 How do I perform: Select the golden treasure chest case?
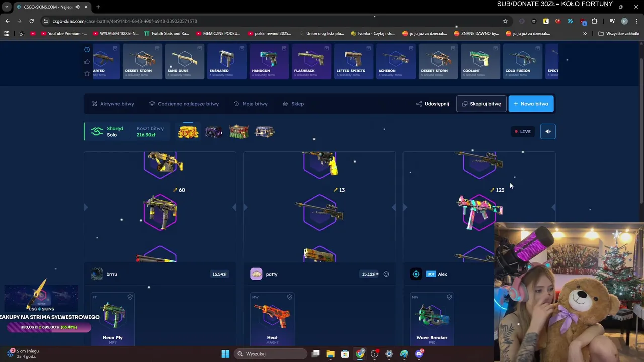point(188,131)
